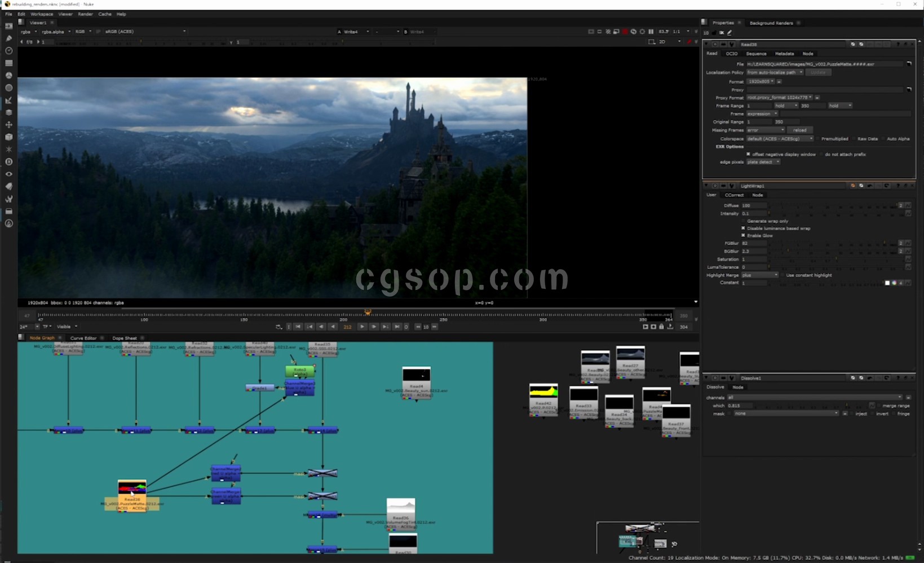924x563 pixels.
Task: Open the Render menu
Action: (85, 14)
